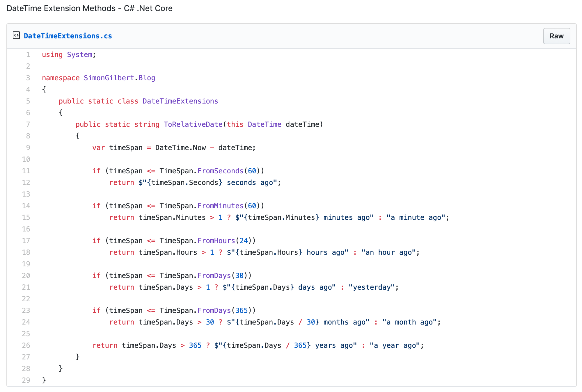Click '"yesterday"' string literal
Image resolution: width=582 pixels, height=392 pixels.
(x=372, y=287)
